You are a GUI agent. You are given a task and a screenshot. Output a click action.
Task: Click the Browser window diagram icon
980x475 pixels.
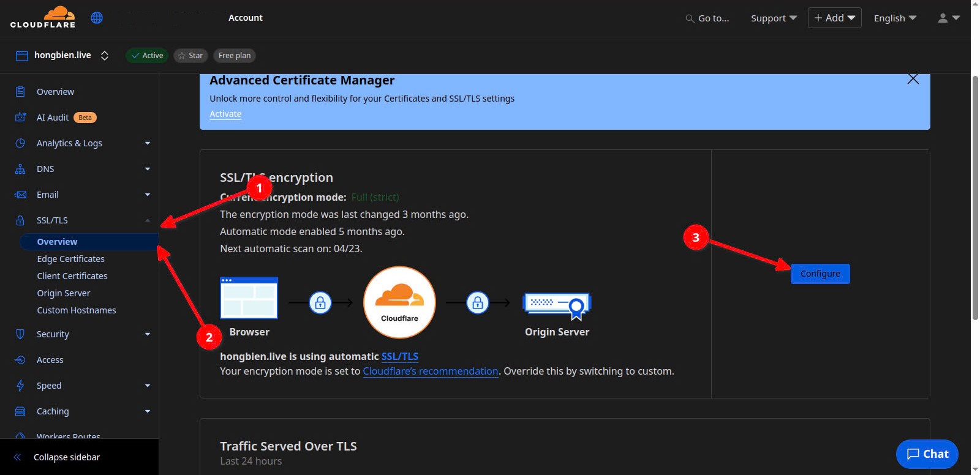tap(249, 298)
